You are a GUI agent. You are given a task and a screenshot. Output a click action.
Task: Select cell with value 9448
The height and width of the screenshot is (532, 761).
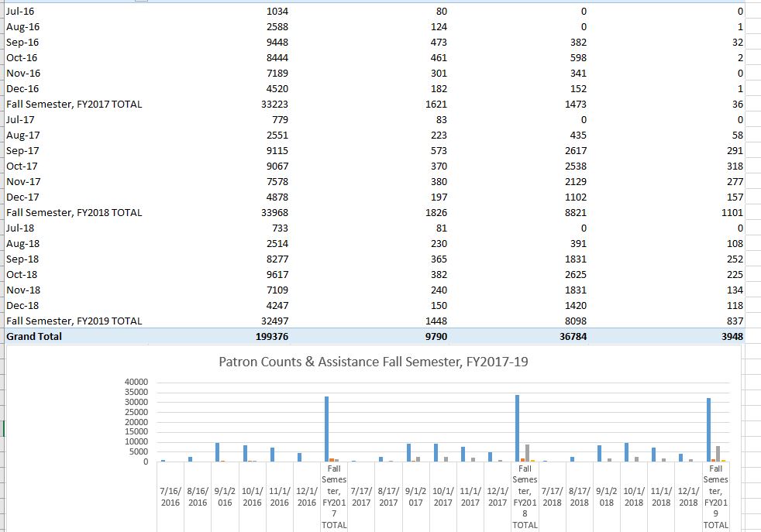[x=277, y=42]
